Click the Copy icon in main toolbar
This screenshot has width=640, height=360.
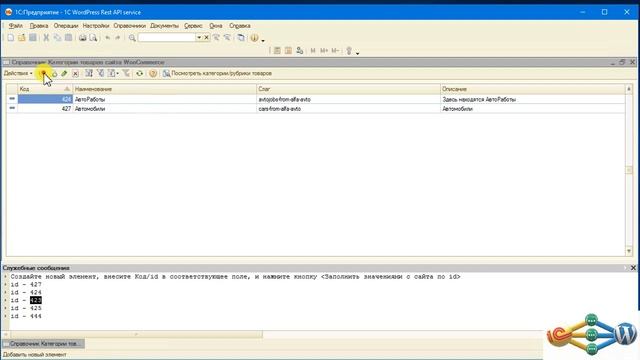[x=57, y=38]
